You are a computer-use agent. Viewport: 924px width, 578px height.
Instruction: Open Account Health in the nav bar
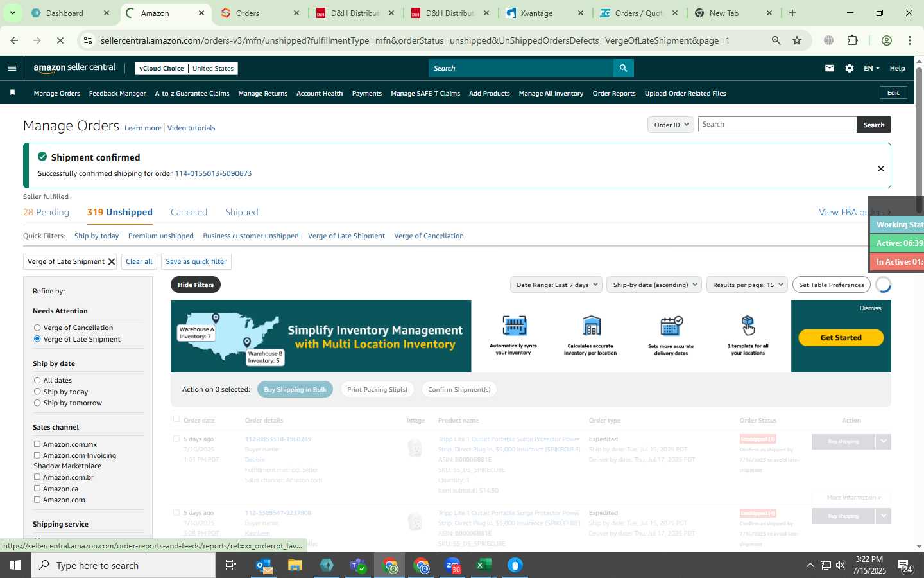(x=320, y=93)
